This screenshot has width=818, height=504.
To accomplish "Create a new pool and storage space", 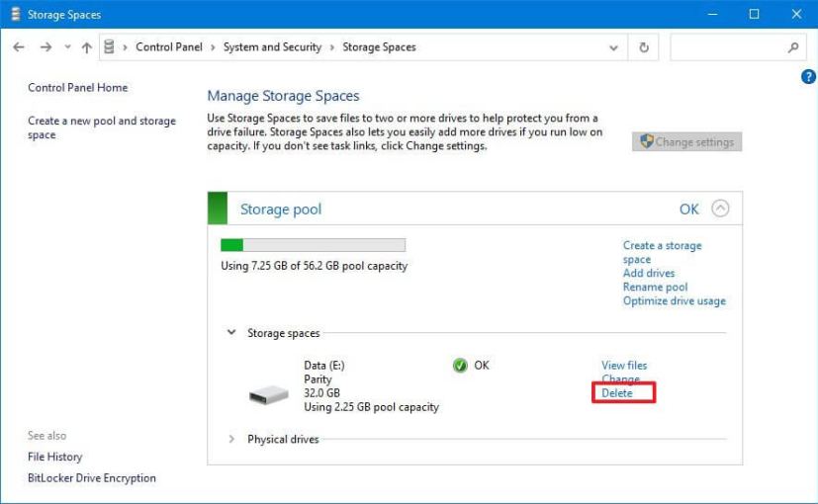I will (102, 127).
